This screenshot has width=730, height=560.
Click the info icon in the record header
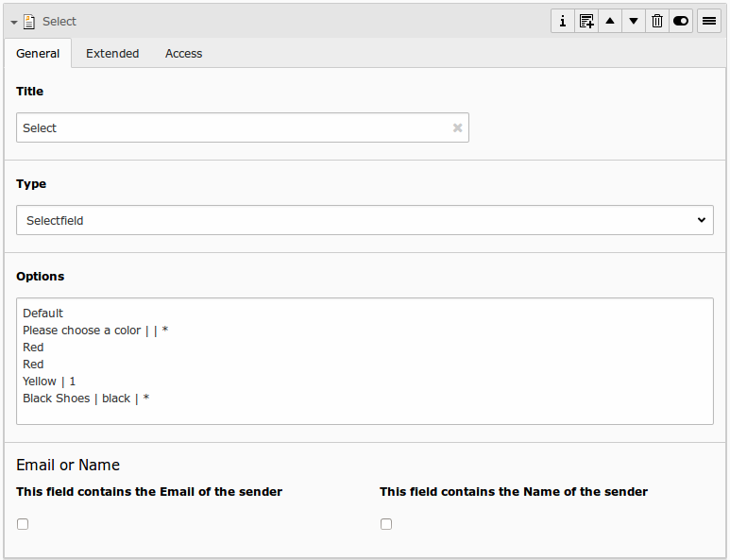[x=563, y=21]
